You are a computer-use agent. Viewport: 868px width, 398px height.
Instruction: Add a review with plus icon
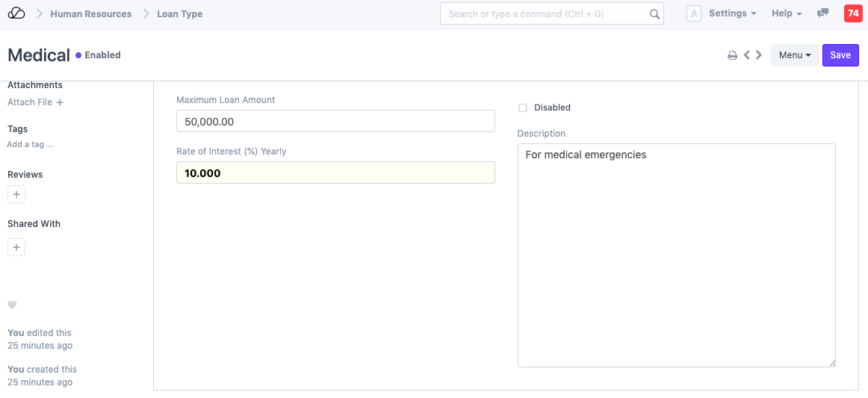[16, 195]
